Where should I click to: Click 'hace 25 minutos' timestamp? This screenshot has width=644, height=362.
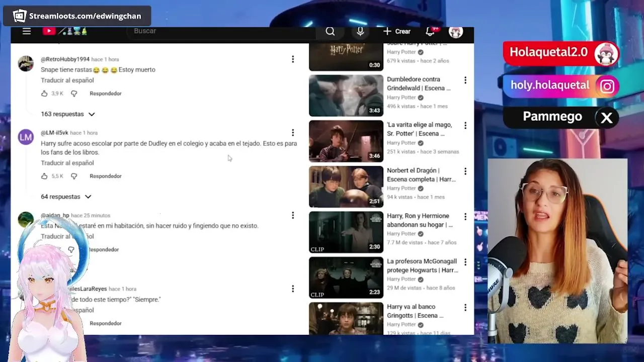click(x=91, y=215)
